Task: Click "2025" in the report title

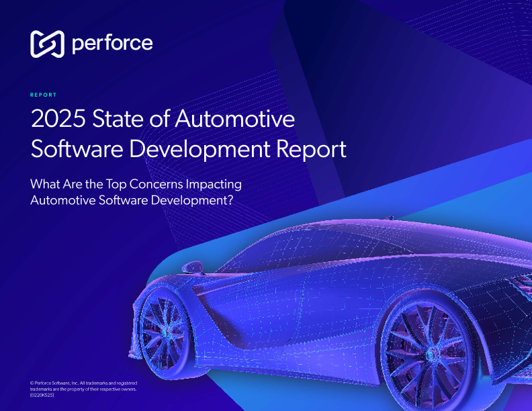Action: point(56,119)
